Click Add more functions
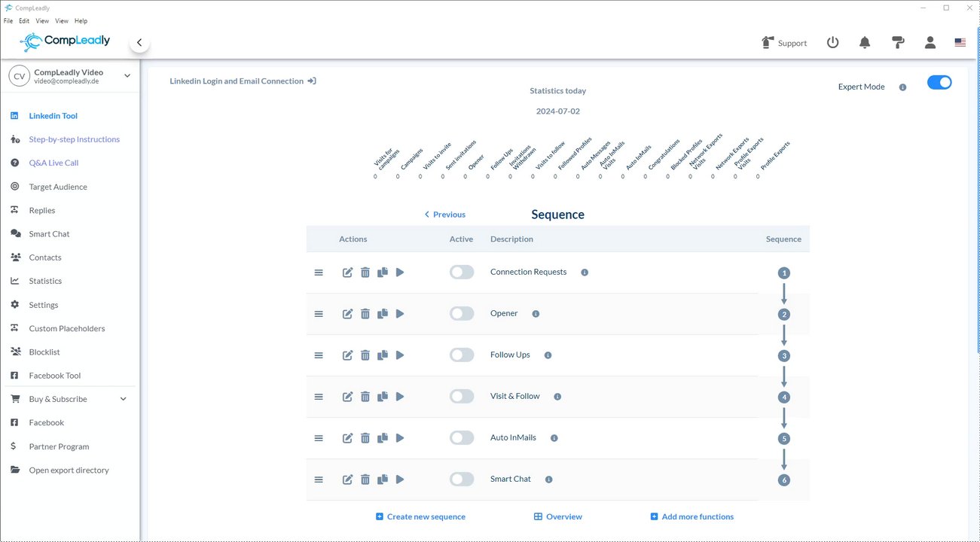Viewport: 980px width, 542px height. point(691,516)
